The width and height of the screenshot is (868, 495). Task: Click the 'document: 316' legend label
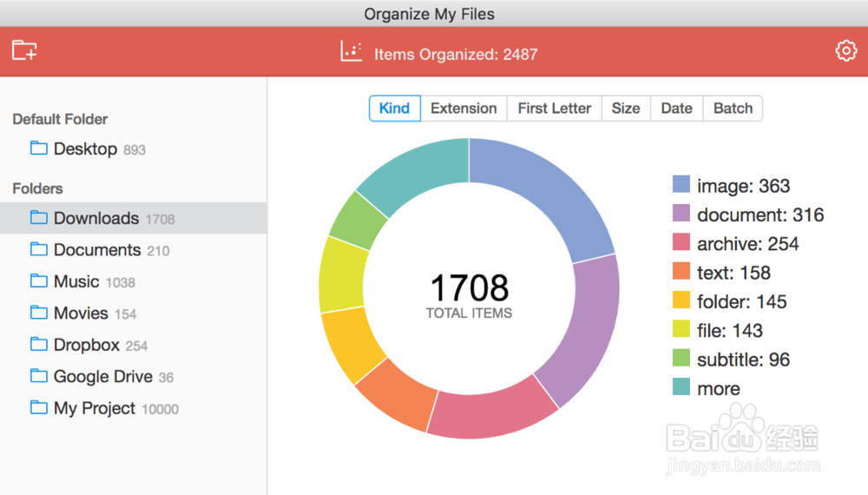tap(760, 214)
